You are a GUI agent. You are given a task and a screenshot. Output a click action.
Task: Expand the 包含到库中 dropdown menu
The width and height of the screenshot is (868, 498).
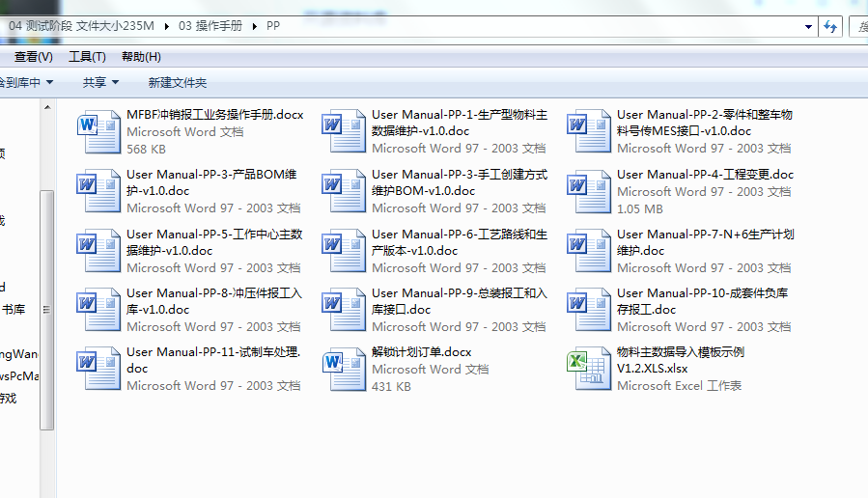[x=26, y=83]
